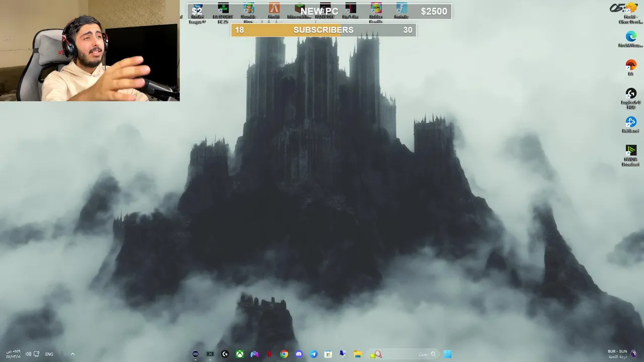Open the Stumble Guys desktop shortcut
This screenshot has width=644, height=362.
tap(249, 14)
